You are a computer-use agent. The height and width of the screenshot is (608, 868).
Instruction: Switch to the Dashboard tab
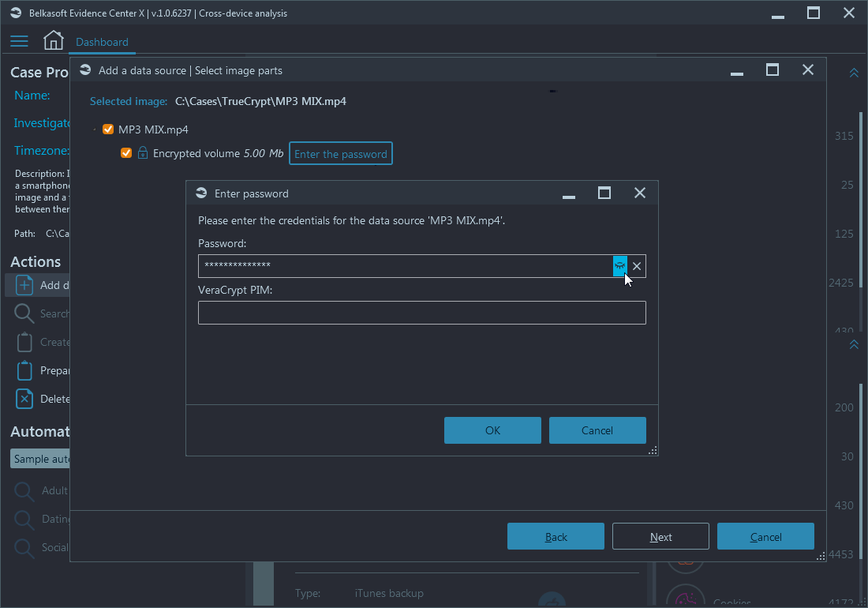(102, 42)
